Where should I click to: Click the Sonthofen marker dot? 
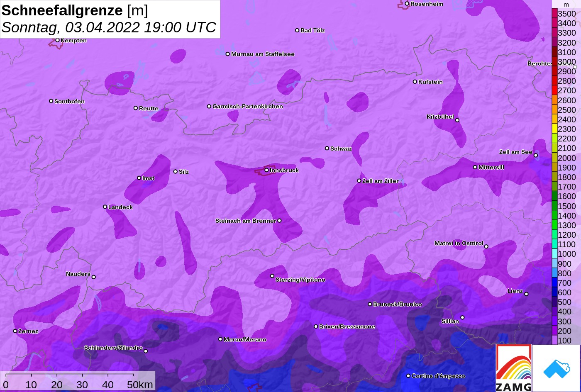[x=51, y=101]
